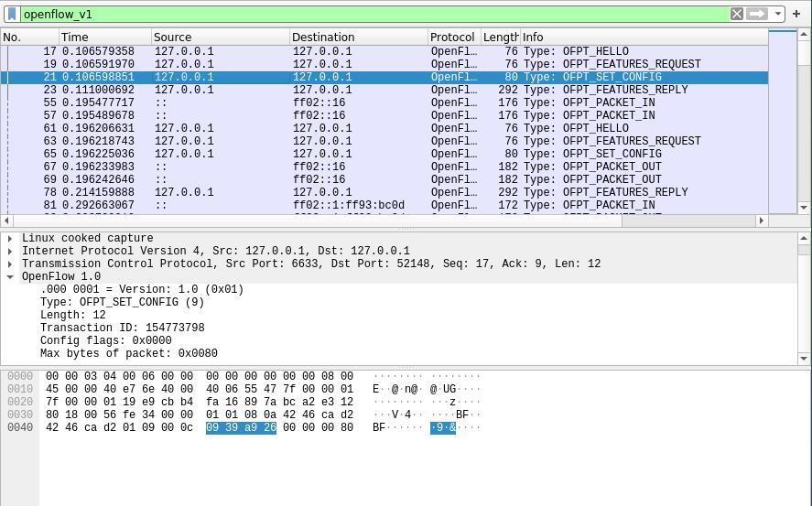Image resolution: width=812 pixels, height=506 pixels.
Task: Select packet 69 OFPT_PACKET_OUT row
Action: coord(384,179)
